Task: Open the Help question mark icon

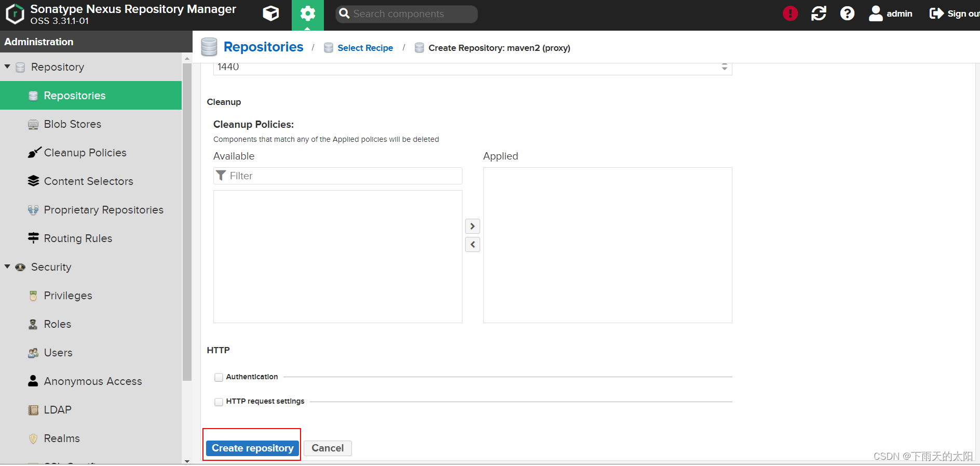Action: 847,14
